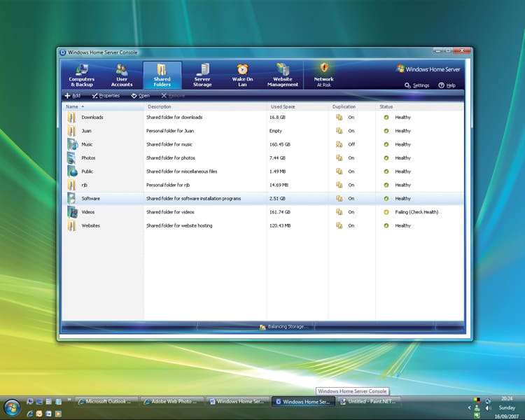Select the Software folder icon
525x420 pixels.
point(71,198)
